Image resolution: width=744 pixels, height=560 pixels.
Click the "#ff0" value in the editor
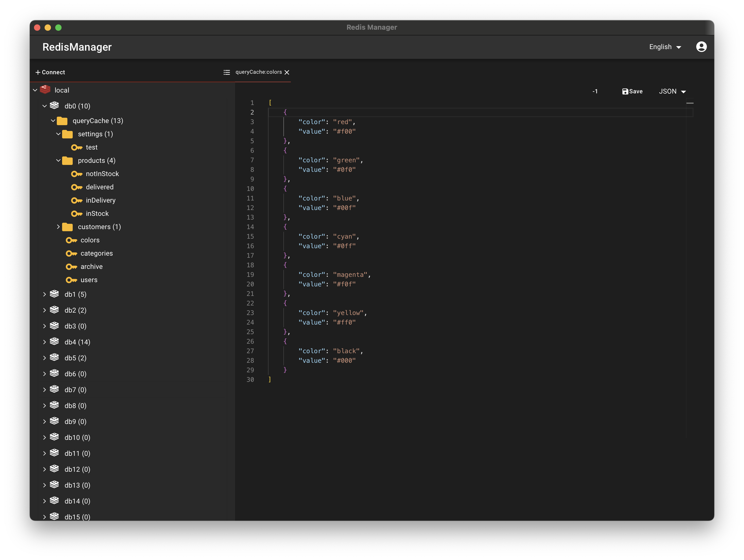(344, 322)
